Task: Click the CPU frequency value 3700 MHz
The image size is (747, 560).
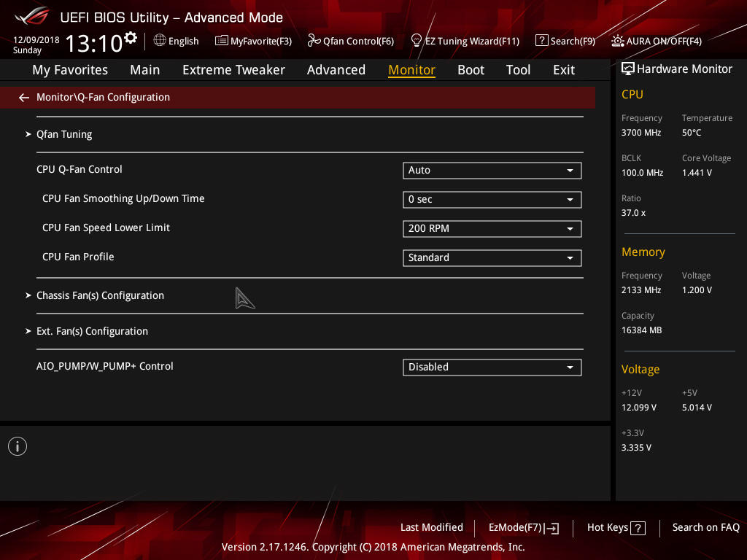Action: (640, 133)
